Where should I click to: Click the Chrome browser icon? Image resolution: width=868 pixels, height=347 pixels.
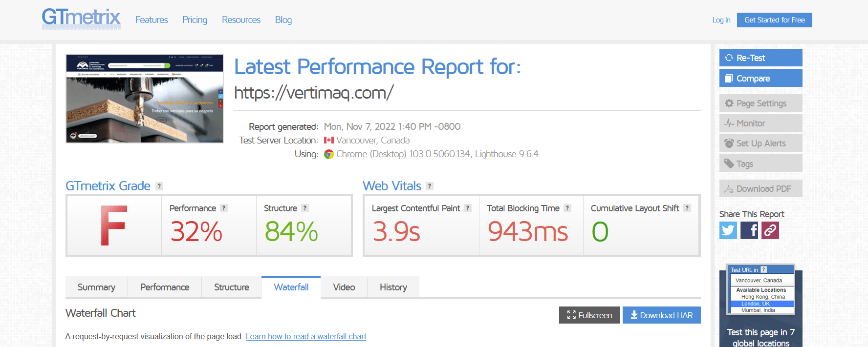(x=329, y=154)
